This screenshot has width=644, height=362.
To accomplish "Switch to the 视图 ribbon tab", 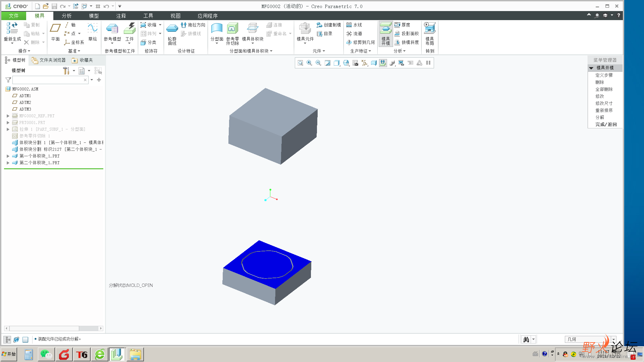I will click(175, 16).
